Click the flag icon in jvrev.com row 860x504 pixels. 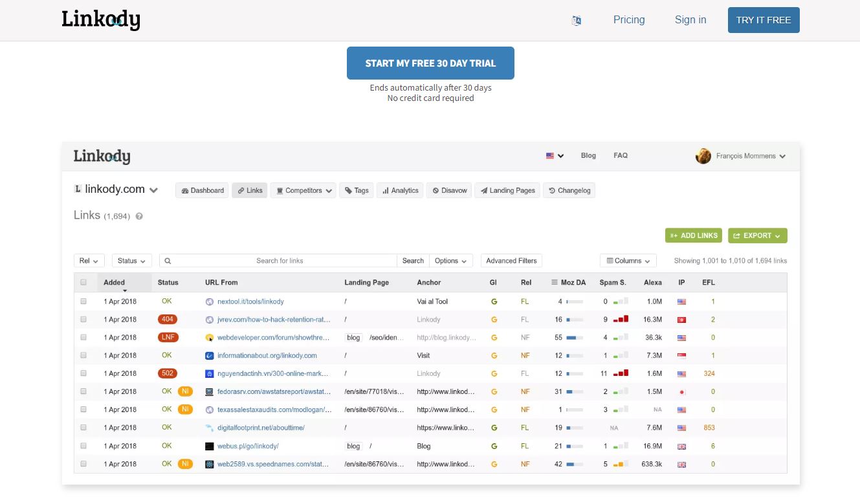pyautogui.click(x=681, y=320)
